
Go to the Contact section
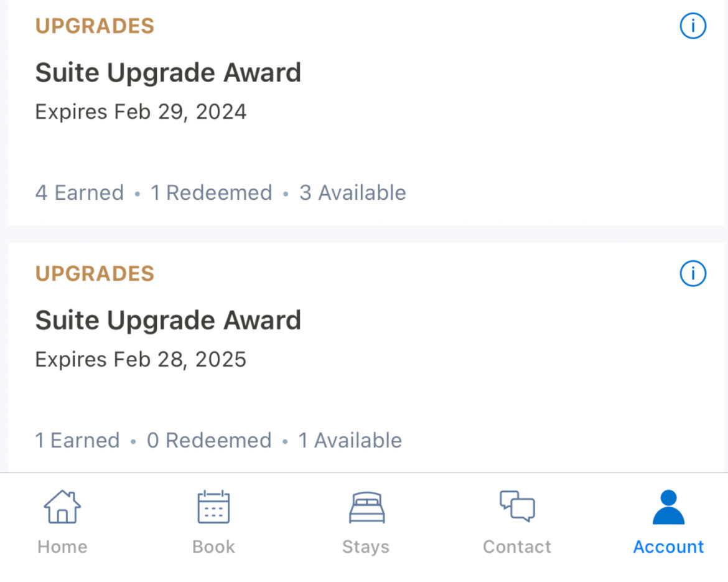(516, 522)
